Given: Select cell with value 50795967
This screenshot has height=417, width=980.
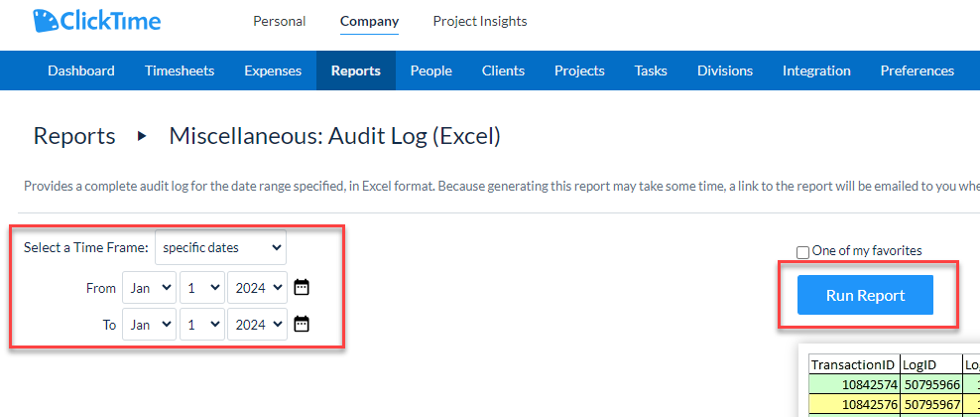Looking at the screenshot, I should point(930,402).
